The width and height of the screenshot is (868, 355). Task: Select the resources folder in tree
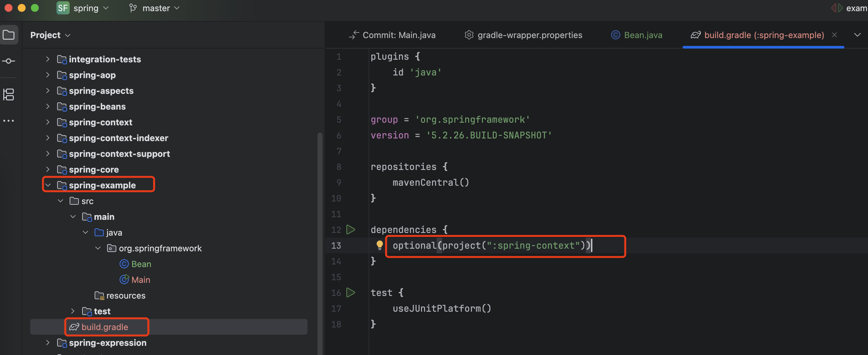[126, 295]
